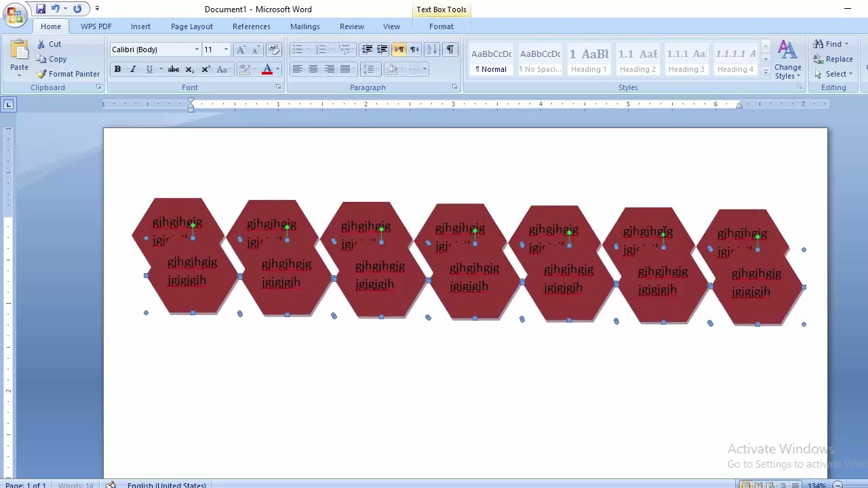Toggle italic formatting
The width and height of the screenshot is (868, 488).
[x=133, y=69]
